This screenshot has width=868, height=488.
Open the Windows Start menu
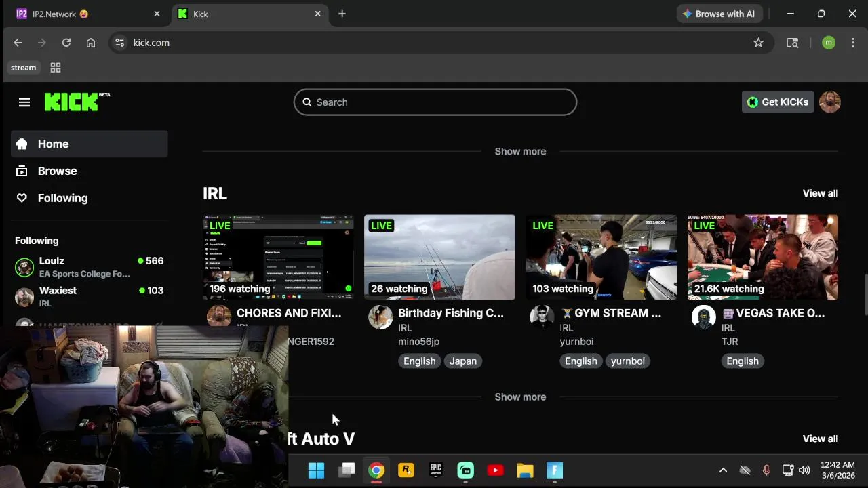point(317,470)
